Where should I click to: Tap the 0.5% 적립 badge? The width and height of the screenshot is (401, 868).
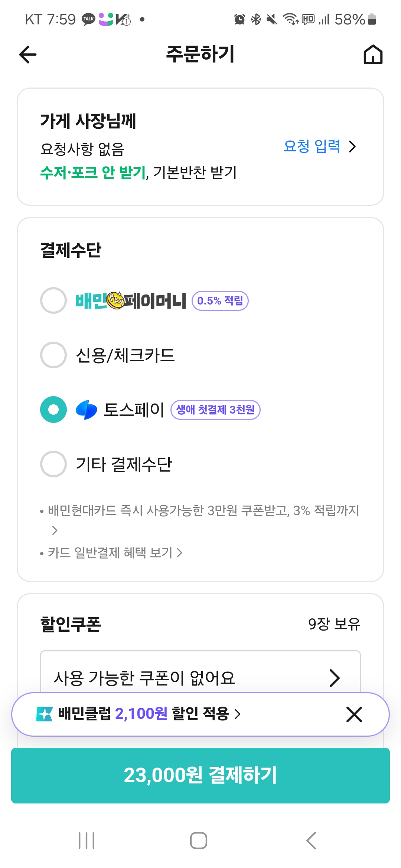click(220, 301)
